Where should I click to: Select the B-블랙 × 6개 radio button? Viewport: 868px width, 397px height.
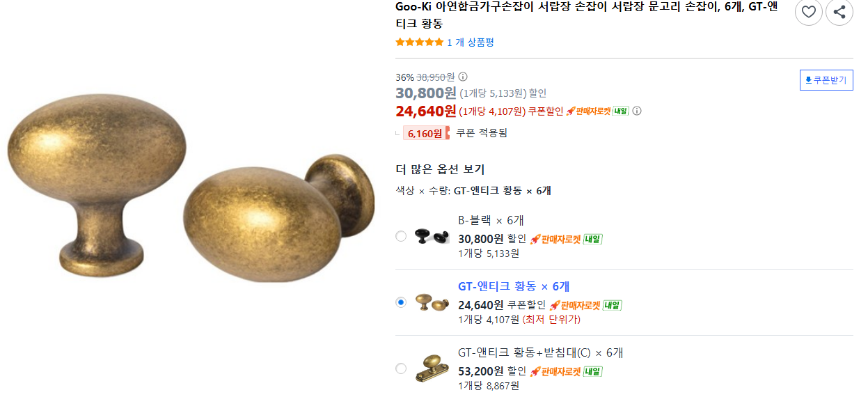(x=401, y=236)
